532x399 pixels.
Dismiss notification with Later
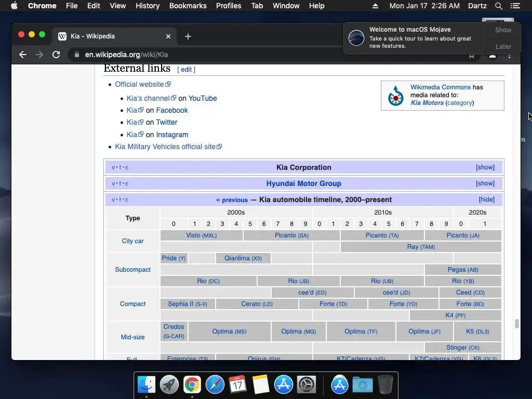tap(503, 46)
